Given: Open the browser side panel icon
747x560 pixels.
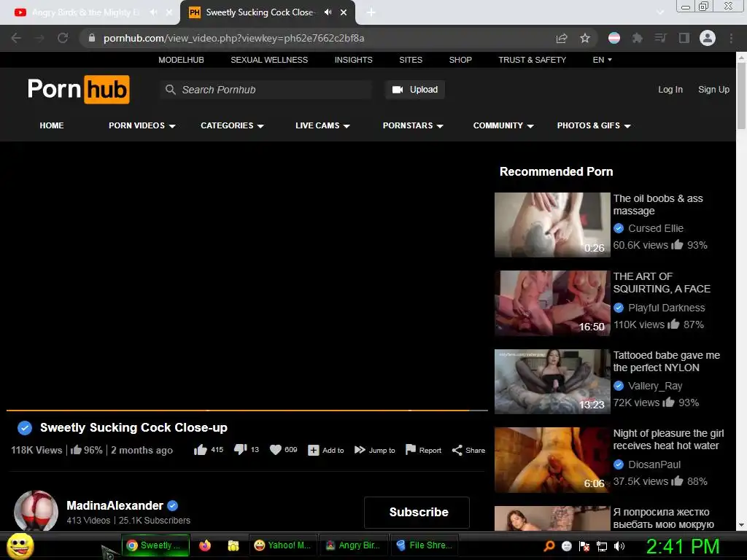Looking at the screenshot, I should point(684,38).
